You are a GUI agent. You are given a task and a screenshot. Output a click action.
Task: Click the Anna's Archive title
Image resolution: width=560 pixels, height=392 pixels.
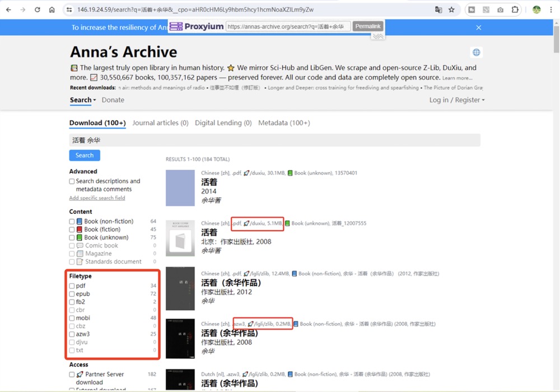point(124,52)
